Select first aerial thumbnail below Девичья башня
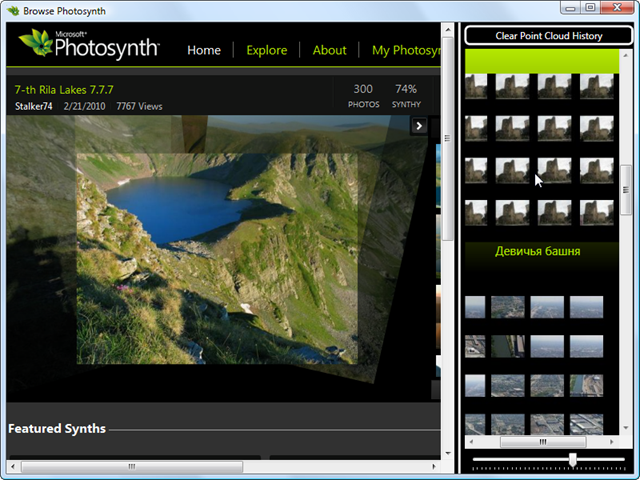 click(475, 307)
